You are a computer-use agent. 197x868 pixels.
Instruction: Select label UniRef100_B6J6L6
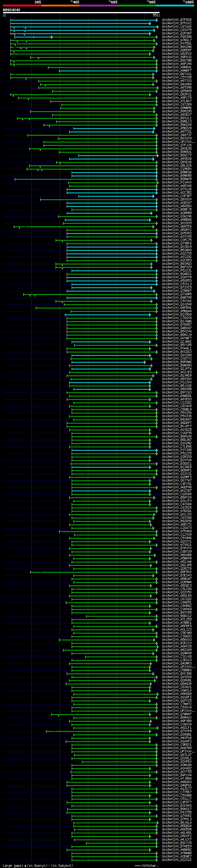click(177, 822)
